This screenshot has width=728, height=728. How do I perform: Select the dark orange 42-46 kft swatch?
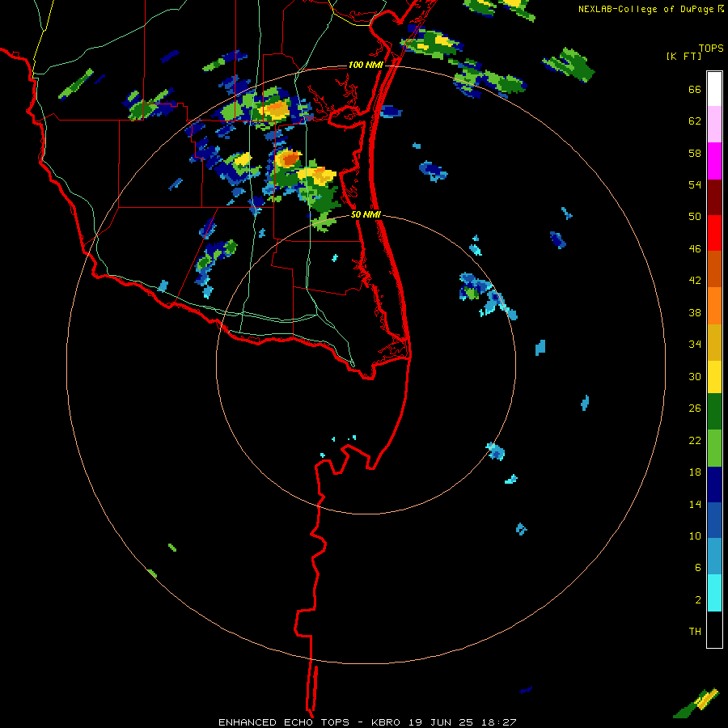[714, 269]
